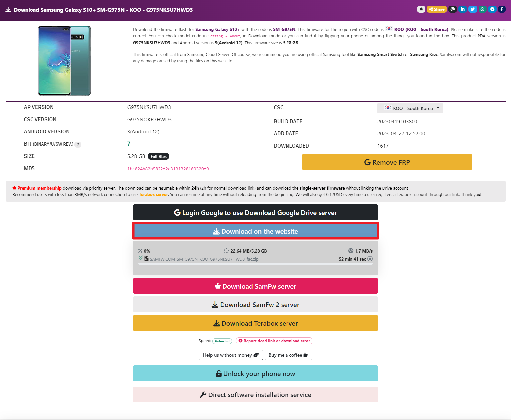Image resolution: width=511 pixels, height=420 pixels.
Task: Click the download speed gauge icon
Action: 351,251
